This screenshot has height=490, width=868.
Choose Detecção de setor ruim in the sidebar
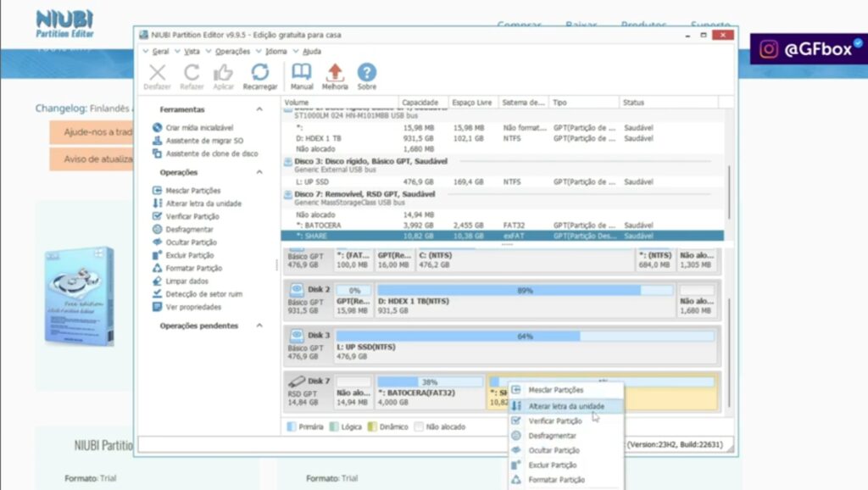pyautogui.click(x=197, y=294)
